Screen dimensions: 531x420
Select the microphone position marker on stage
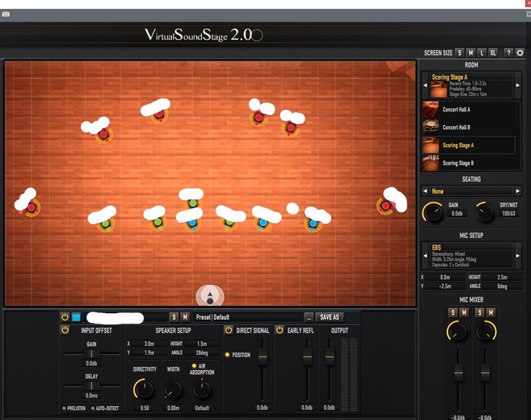210,296
